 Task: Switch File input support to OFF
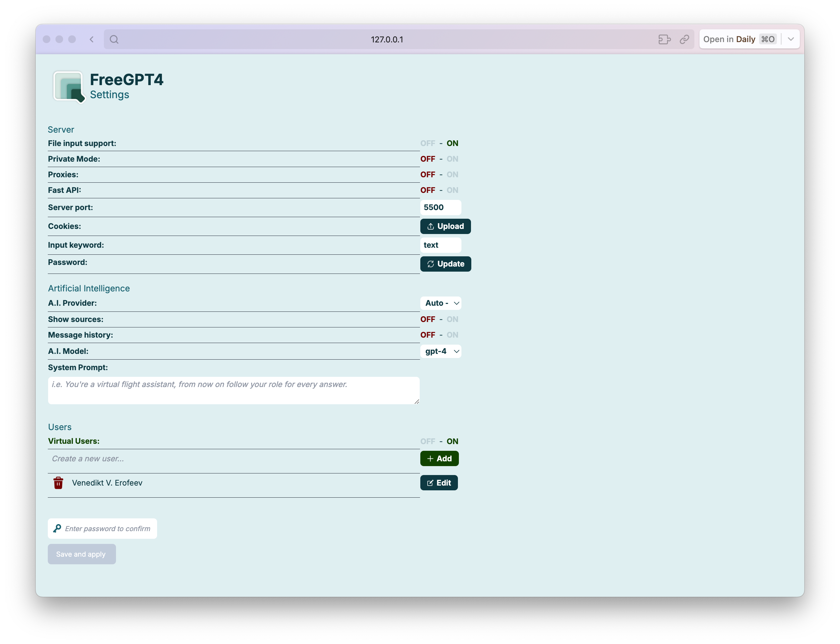tap(427, 143)
